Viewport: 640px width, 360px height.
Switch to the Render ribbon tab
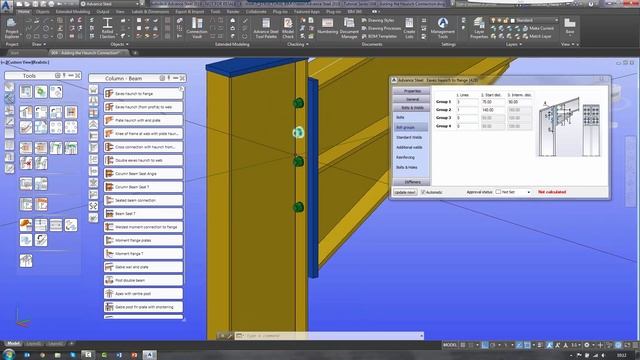click(233, 12)
